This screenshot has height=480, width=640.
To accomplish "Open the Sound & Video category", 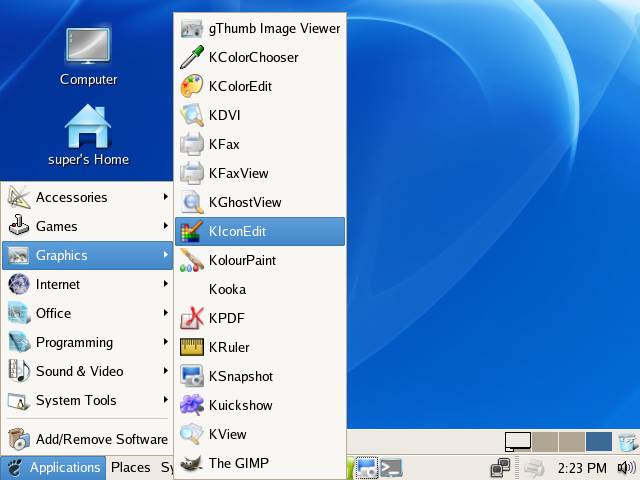I will click(87, 371).
